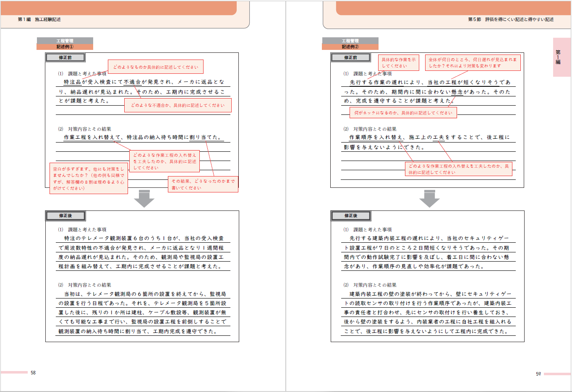This screenshot has width=572, height=392.
Task: Click the line starting "の設置を行う日程であった"
Action: point(142,303)
